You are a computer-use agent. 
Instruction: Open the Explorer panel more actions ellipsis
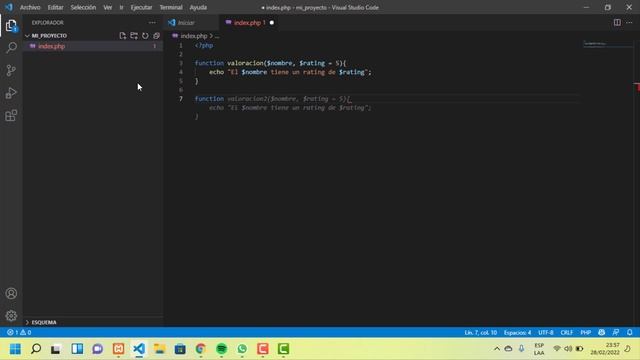tap(152, 23)
